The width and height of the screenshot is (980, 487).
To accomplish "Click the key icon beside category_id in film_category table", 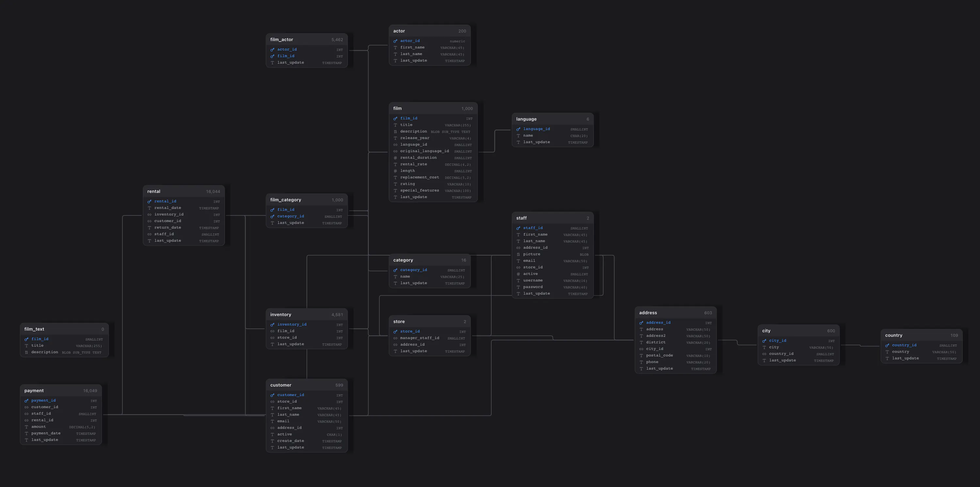I will [x=272, y=216].
